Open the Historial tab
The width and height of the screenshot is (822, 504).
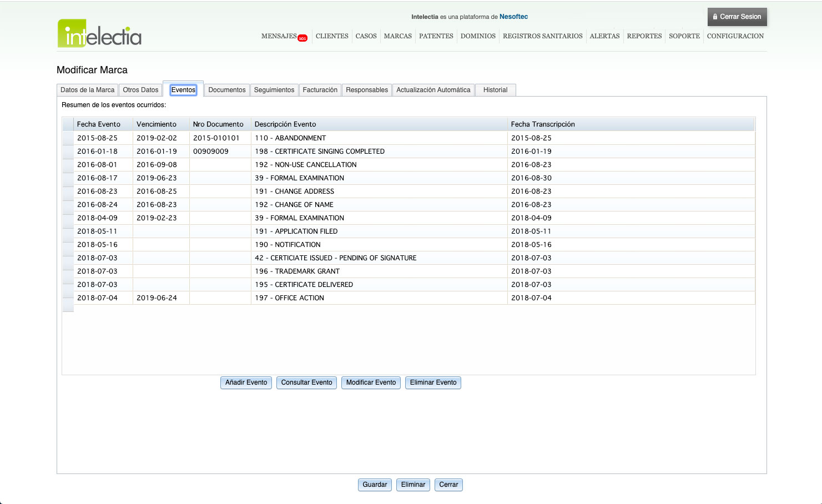point(495,90)
